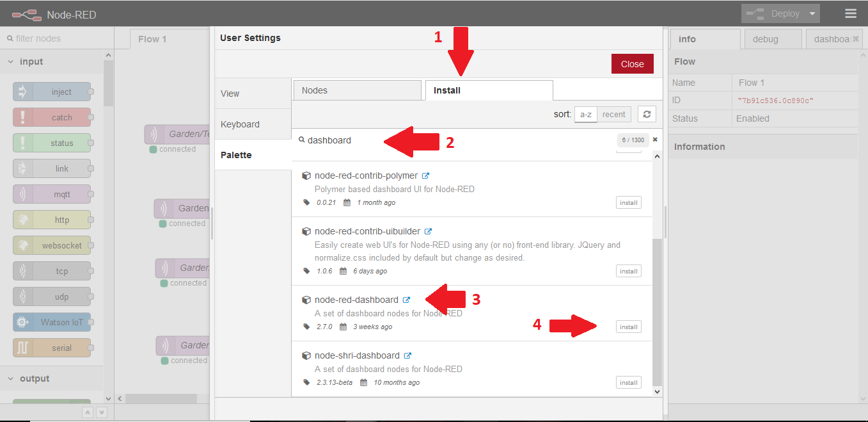
Task: Select the catch node in palette
Action: pos(52,117)
